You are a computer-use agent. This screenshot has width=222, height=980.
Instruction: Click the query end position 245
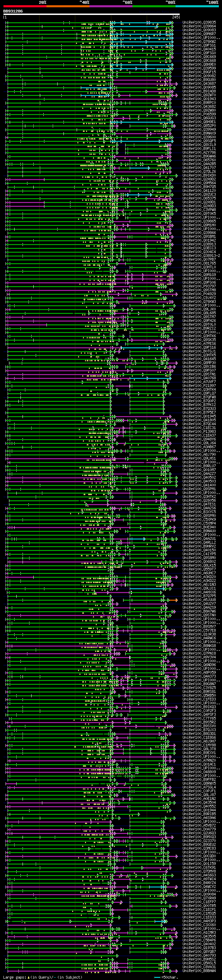point(175,17)
